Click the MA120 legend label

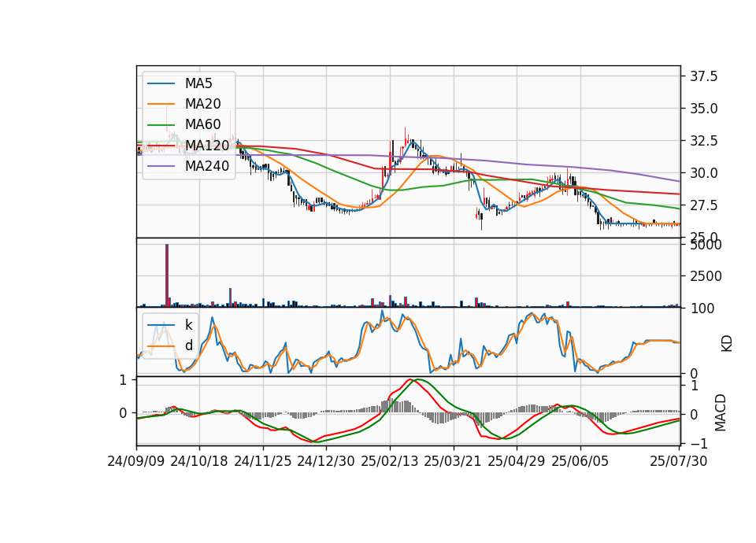(207, 146)
